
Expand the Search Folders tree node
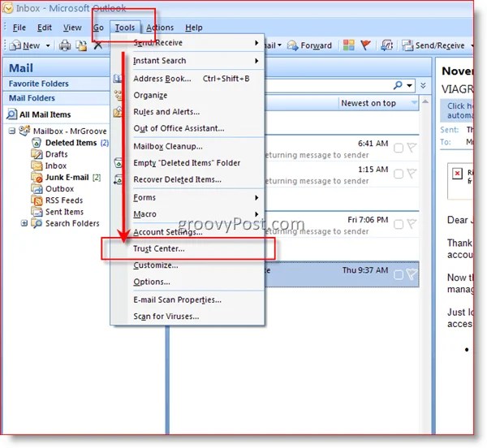click(x=24, y=223)
